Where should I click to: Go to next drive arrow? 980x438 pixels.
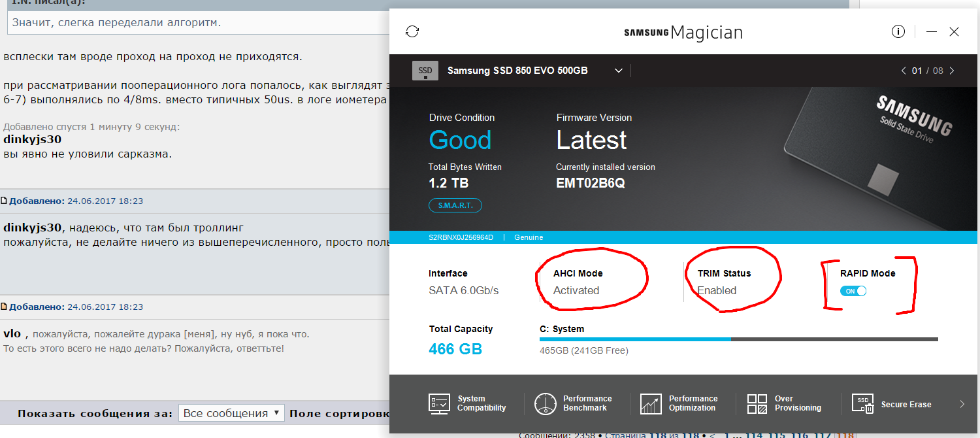click(x=952, y=71)
